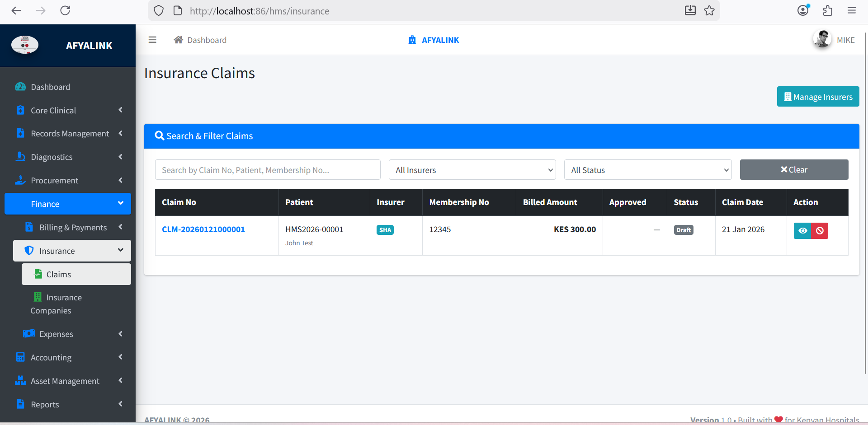Viewport: 868px width, 425px height.
Task: Click the AFYALINK logo in sidebar
Action: [x=25, y=45]
